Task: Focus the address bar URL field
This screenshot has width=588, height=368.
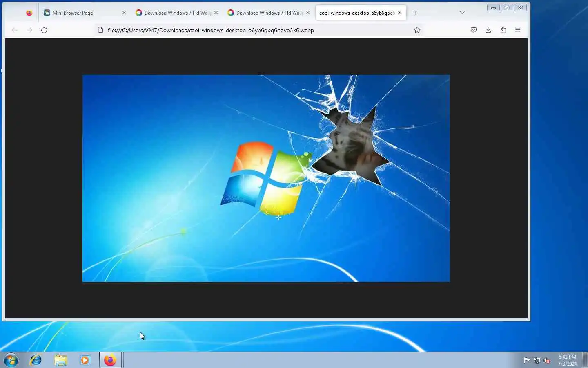Action: click(x=258, y=30)
